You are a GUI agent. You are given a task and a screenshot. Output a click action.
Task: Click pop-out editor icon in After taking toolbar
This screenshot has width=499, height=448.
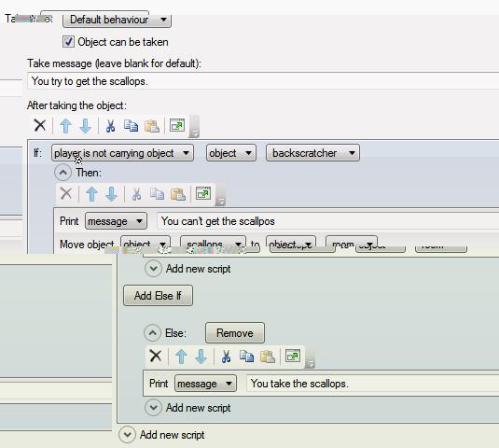click(x=177, y=125)
